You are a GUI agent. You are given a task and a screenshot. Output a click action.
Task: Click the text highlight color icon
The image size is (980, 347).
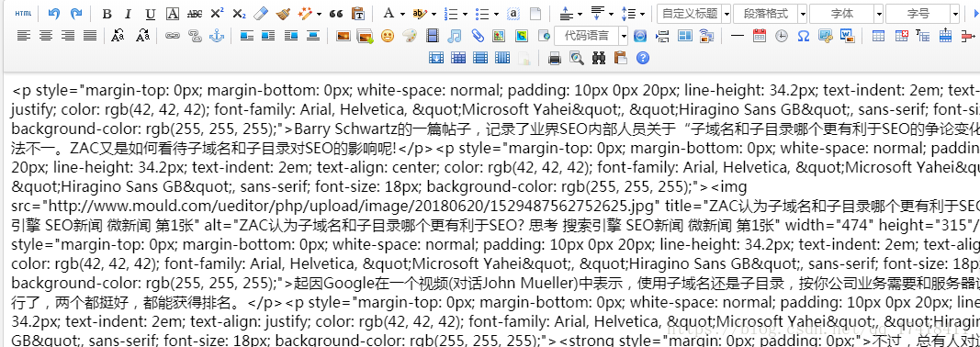[x=420, y=14]
